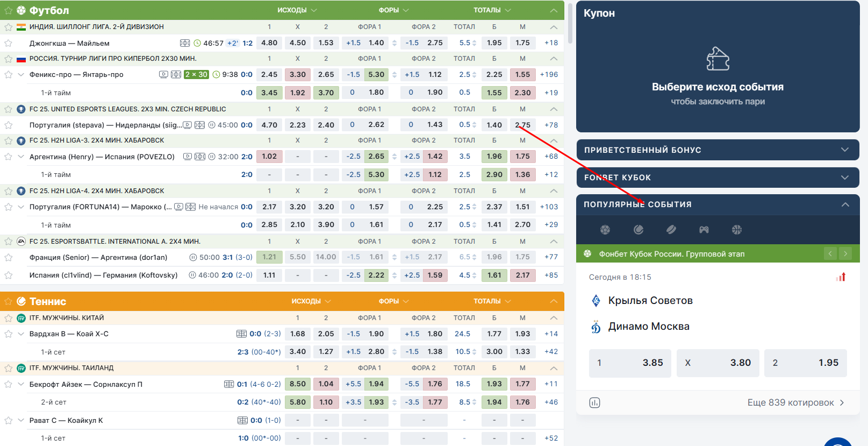Show next popular event with right arrow
The image size is (868, 446).
pos(845,253)
